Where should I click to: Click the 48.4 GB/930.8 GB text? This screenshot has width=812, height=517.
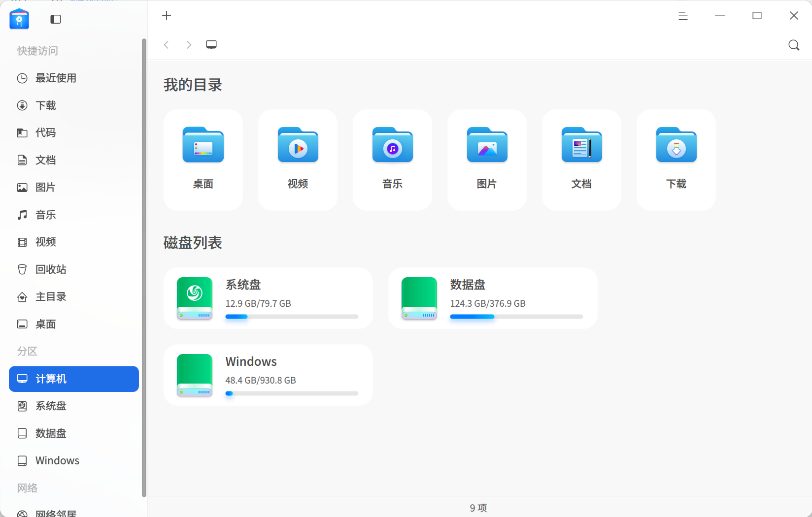[x=261, y=380]
